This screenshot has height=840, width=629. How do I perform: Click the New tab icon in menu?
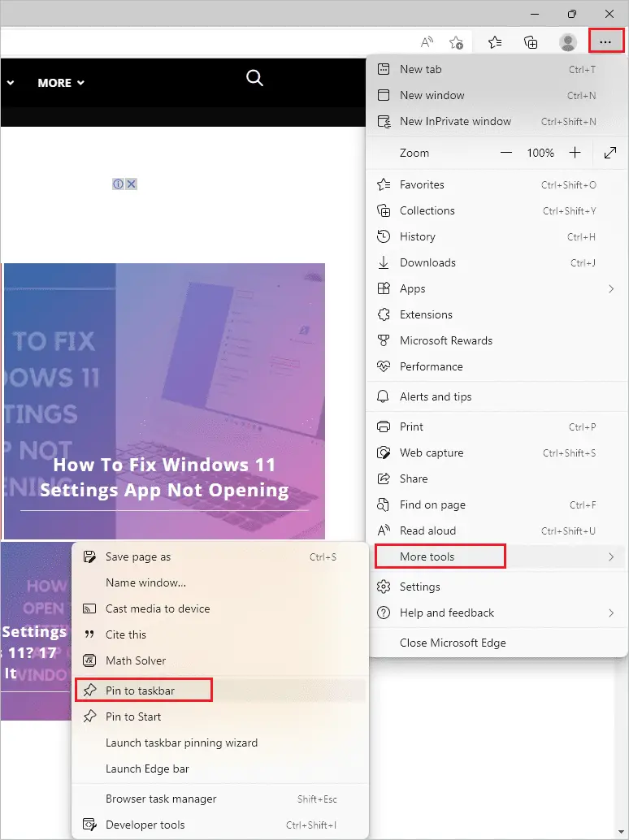384,69
